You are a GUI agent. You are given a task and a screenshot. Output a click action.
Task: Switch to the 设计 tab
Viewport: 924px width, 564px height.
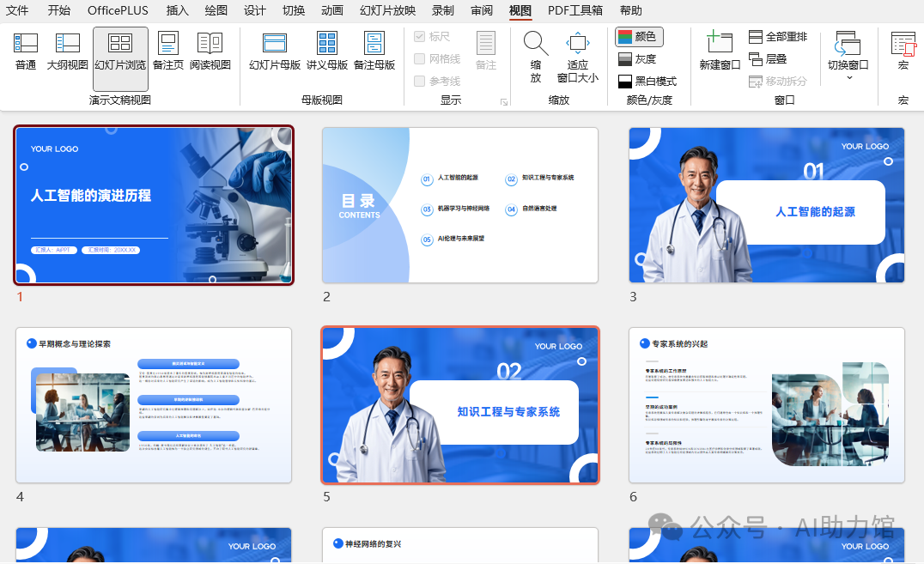pyautogui.click(x=254, y=10)
